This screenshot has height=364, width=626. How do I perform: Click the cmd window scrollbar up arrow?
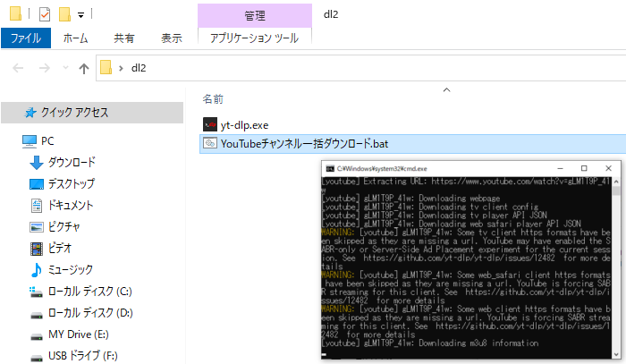(616, 182)
